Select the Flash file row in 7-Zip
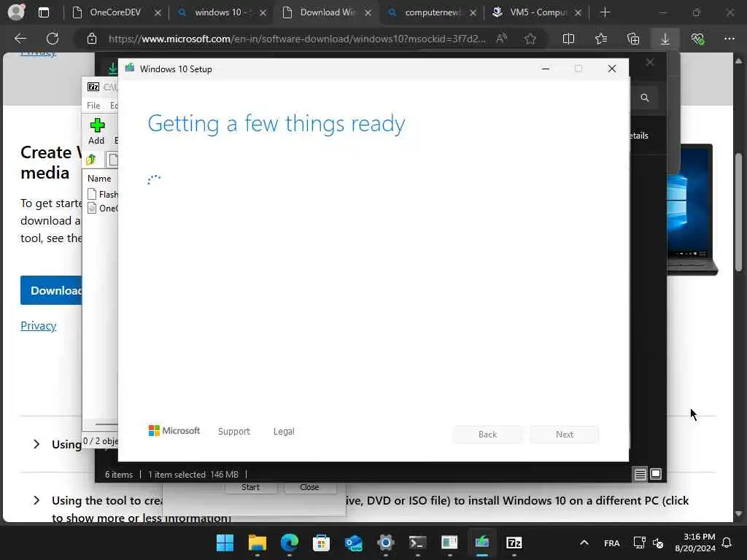The image size is (747, 560). [x=103, y=194]
